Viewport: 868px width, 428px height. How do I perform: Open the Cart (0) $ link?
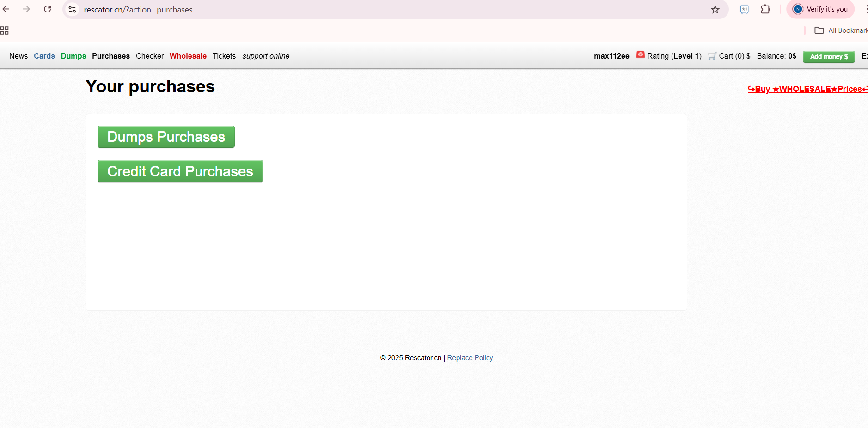[734, 56]
